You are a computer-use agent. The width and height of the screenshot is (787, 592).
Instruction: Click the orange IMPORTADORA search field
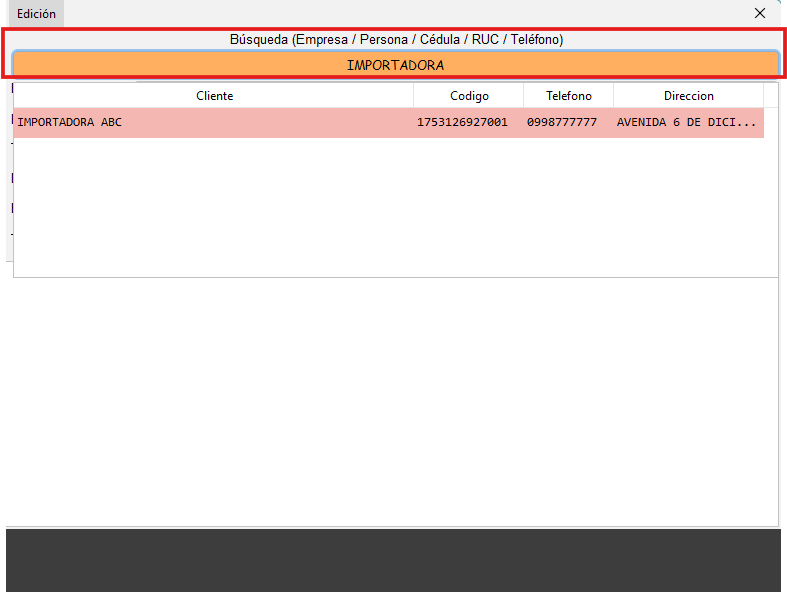pos(395,64)
